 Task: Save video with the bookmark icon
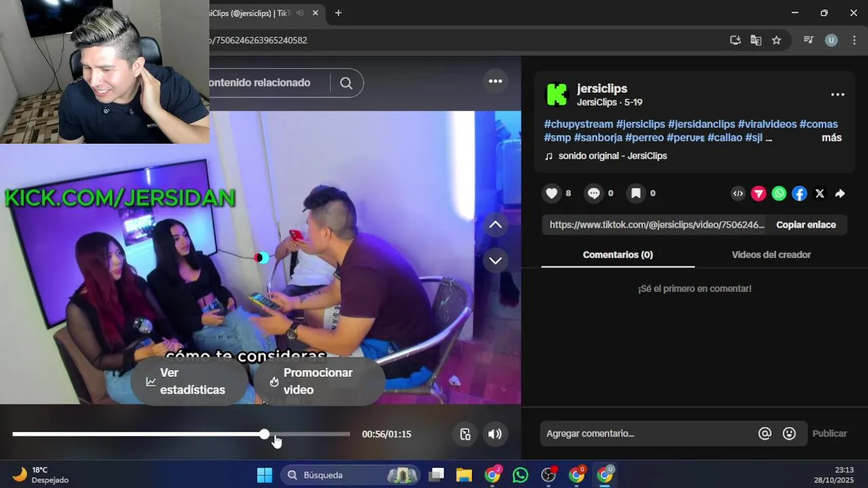coord(636,193)
